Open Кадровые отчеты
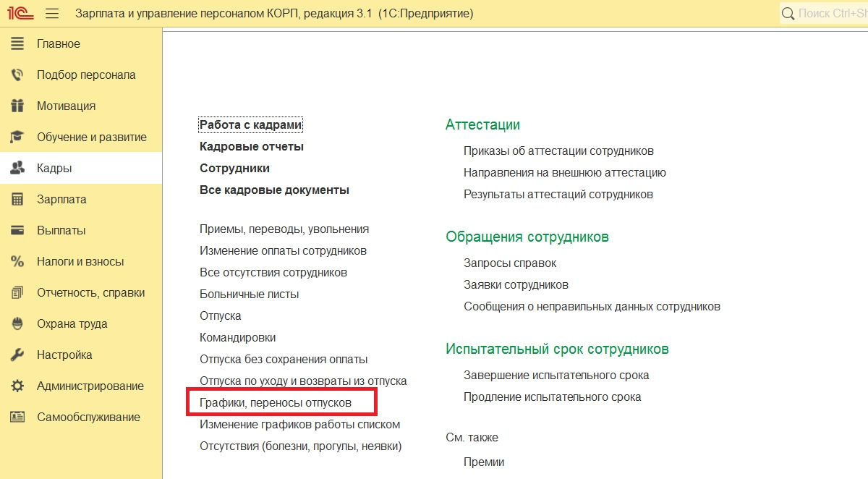The width and height of the screenshot is (868, 479). pyautogui.click(x=252, y=147)
